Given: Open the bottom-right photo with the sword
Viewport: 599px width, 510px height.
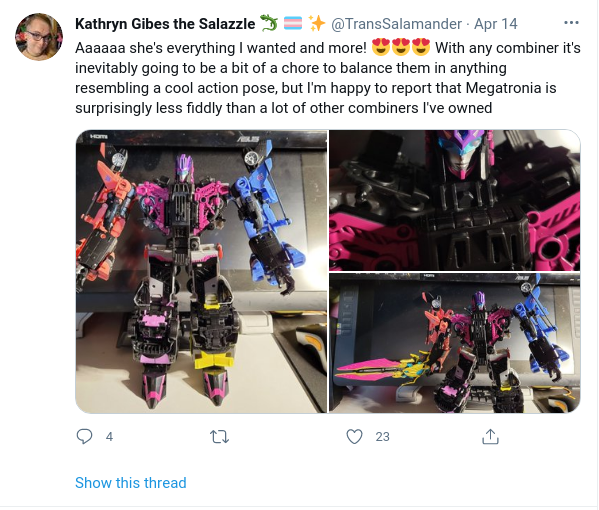Looking at the screenshot, I should click(455, 343).
